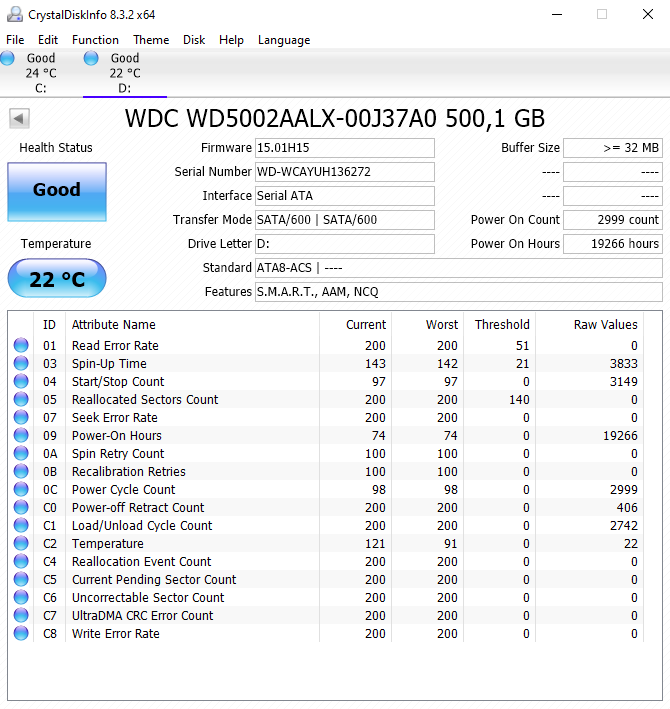
Task: Click the Current column header
Action: 366,325
